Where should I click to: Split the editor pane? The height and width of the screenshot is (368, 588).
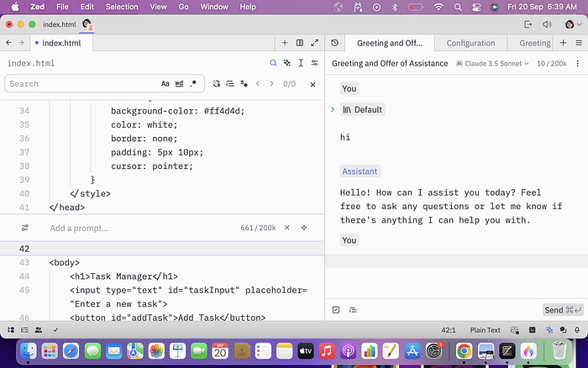tap(300, 43)
